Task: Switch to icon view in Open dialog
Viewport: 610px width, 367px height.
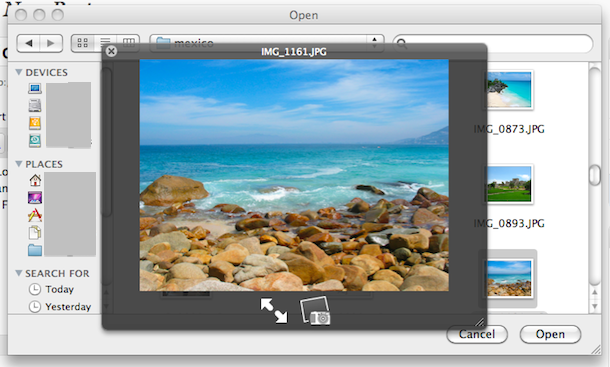Action: [82, 43]
